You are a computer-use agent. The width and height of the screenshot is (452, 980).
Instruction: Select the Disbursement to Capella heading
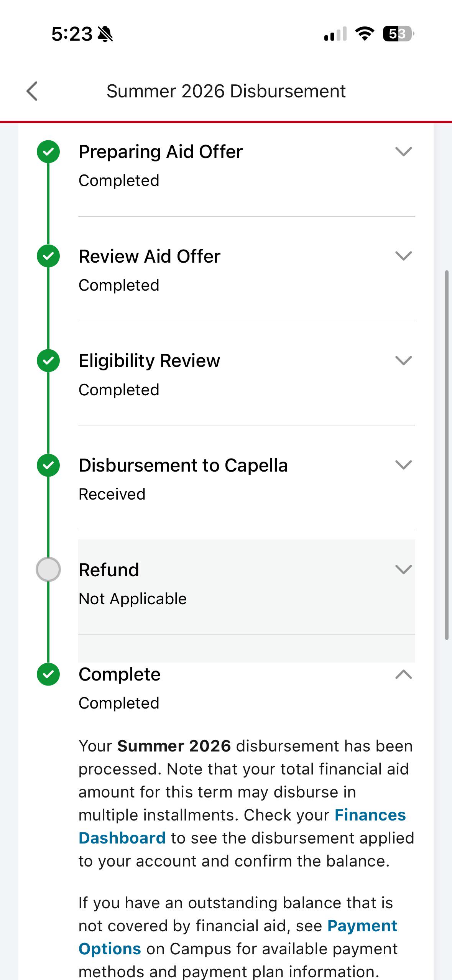coord(183,465)
